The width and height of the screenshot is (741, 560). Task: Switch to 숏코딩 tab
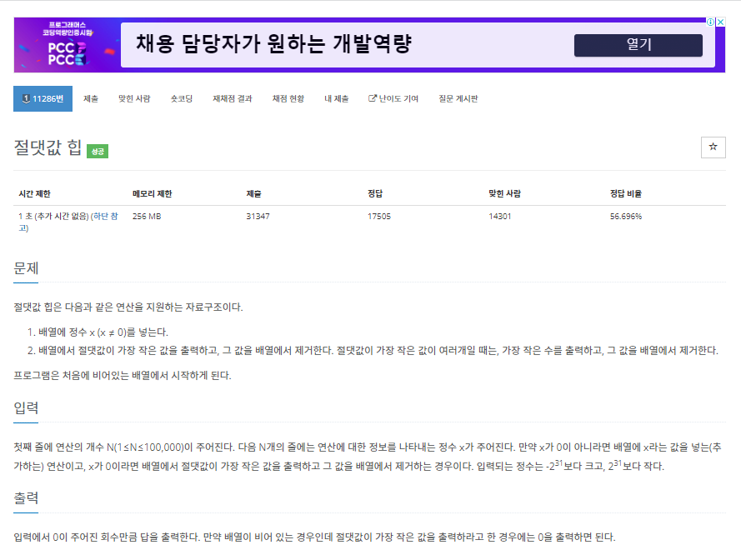(182, 99)
